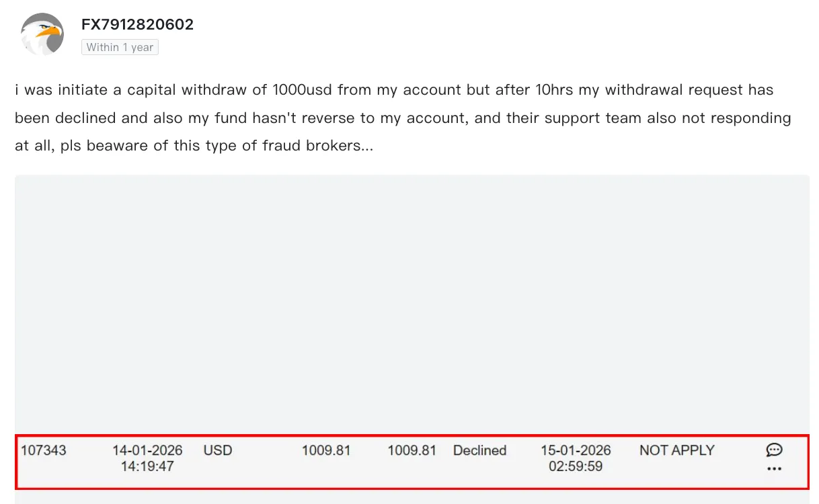819x504 pixels.
Task: Click the eagle avatar profile picture
Action: coord(42,34)
